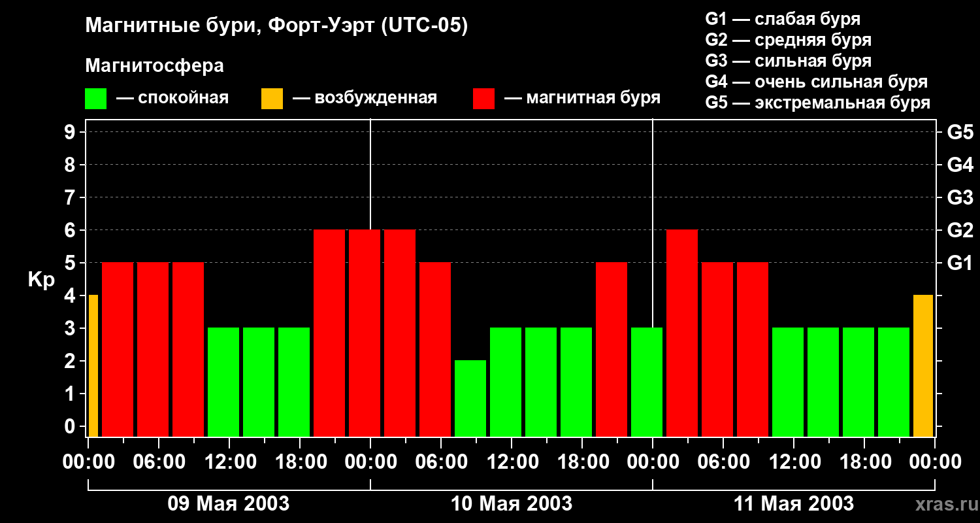Select the green Kp 3 bar at 16:00–19:00 on 09 May

[294, 382]
